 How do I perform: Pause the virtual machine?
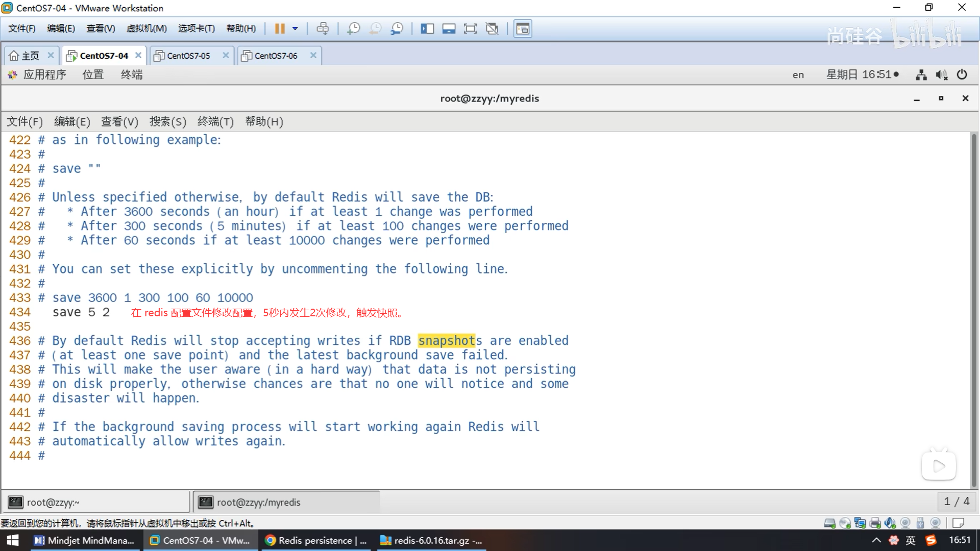point(280,29)
